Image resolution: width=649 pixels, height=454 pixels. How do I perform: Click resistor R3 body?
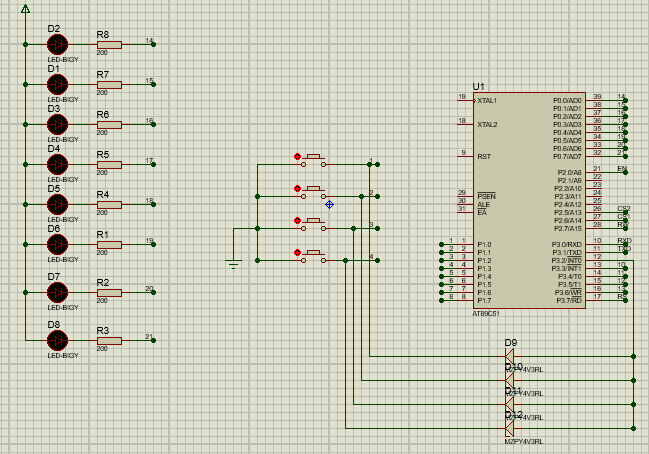pos(109,341)
